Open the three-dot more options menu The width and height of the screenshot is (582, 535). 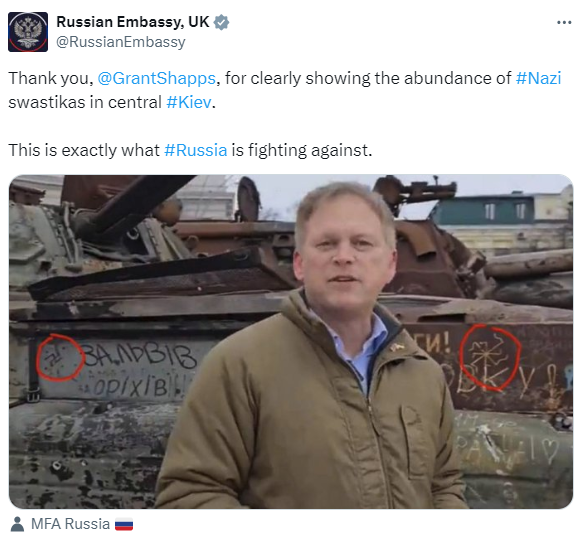(564, 23)
